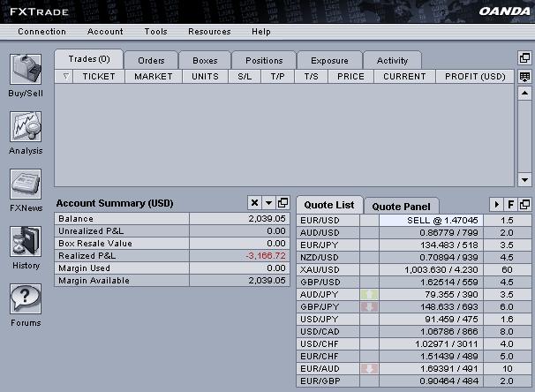
Task: Pop out the Quote List panel
Action: [x=524, y=204]
